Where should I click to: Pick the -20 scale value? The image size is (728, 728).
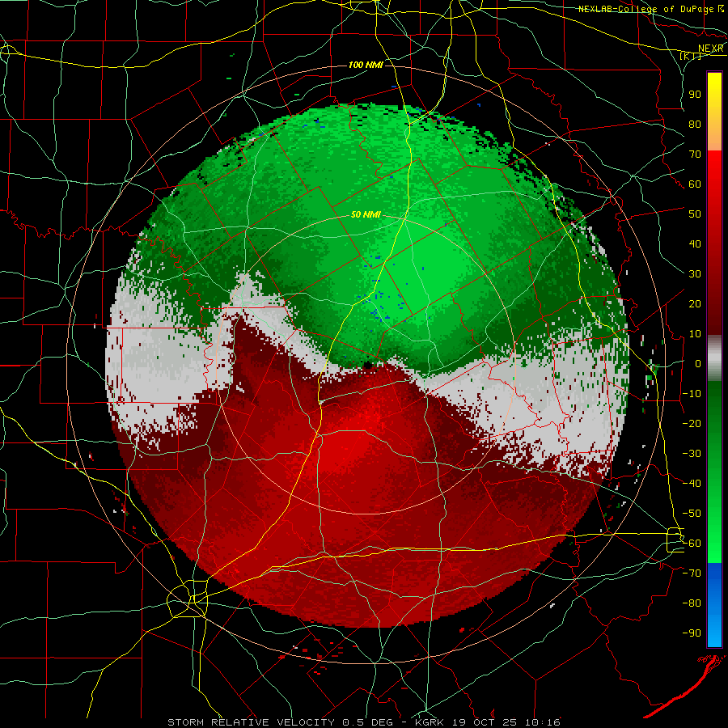pos(692,423)
